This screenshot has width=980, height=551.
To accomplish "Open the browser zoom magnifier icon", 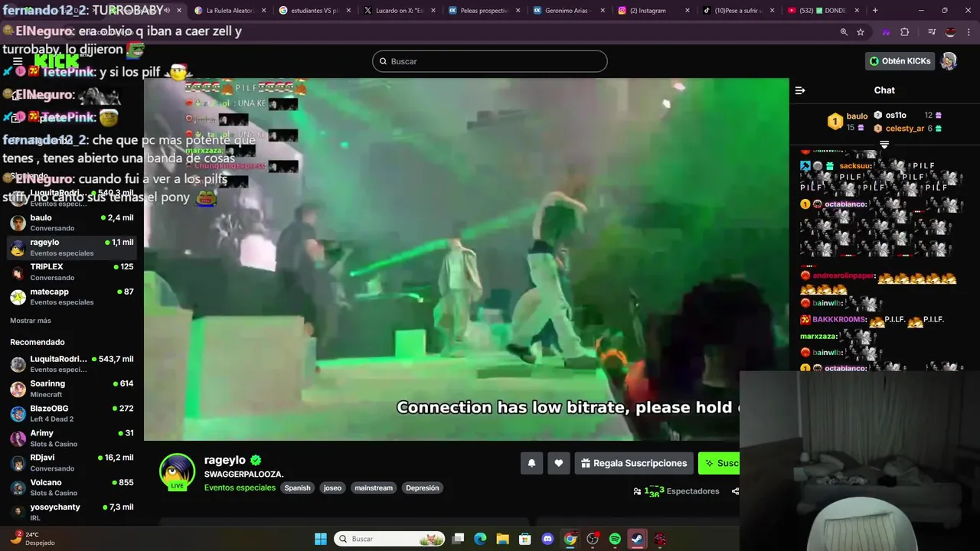I will point(844,32).
